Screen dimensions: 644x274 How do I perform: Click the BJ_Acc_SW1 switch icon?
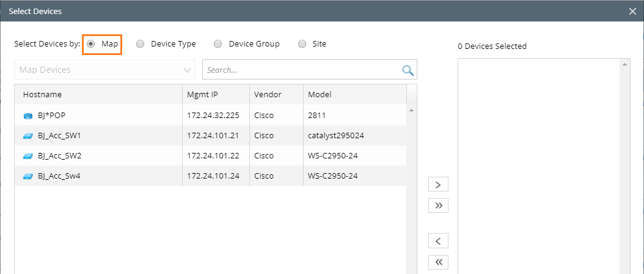pos(27,135)
